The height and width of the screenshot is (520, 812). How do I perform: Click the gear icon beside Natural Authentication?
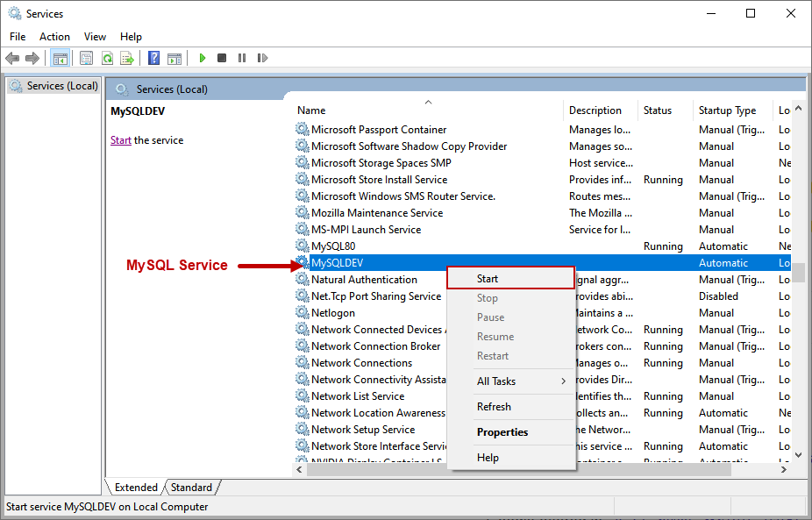303,279
